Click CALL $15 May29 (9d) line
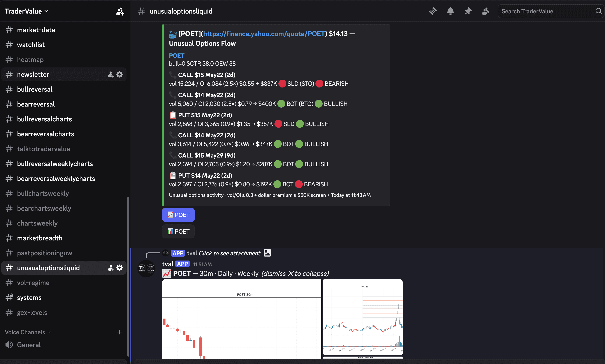 pyautogui.click(x=207, y=156)
